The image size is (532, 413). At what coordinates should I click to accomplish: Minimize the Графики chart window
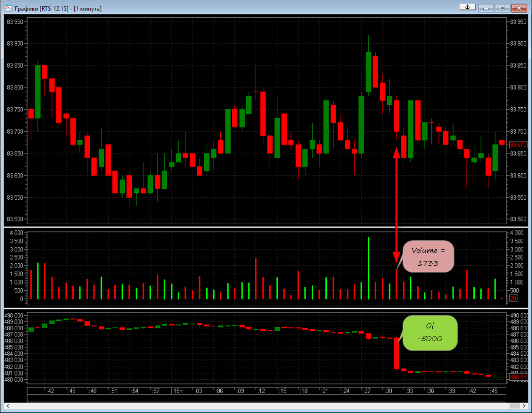coord(486,8)
